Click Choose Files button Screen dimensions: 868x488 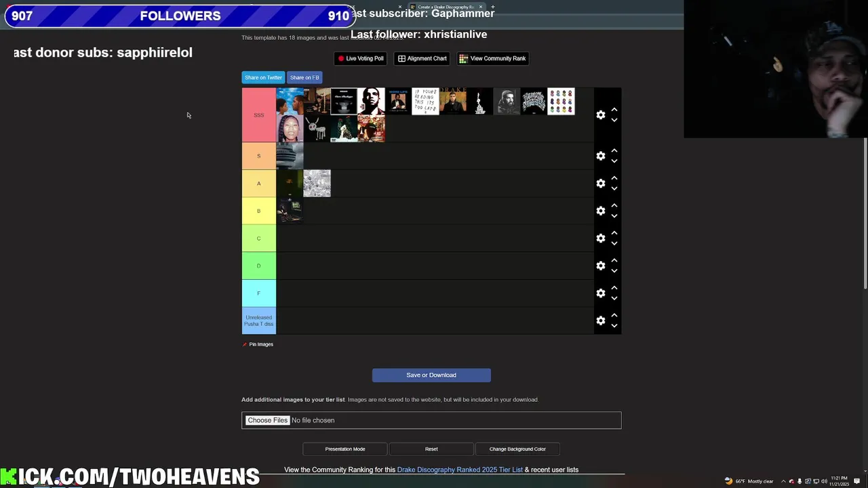[267, 420]
